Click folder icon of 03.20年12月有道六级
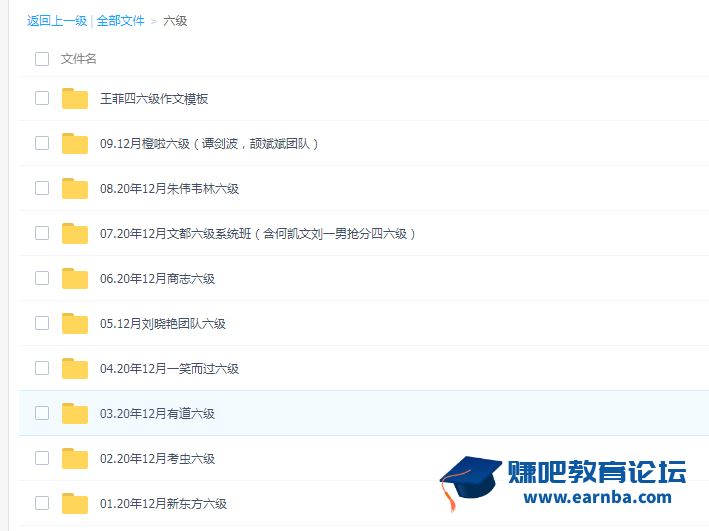This screenshot has height=531, width=709. [75, 413]
